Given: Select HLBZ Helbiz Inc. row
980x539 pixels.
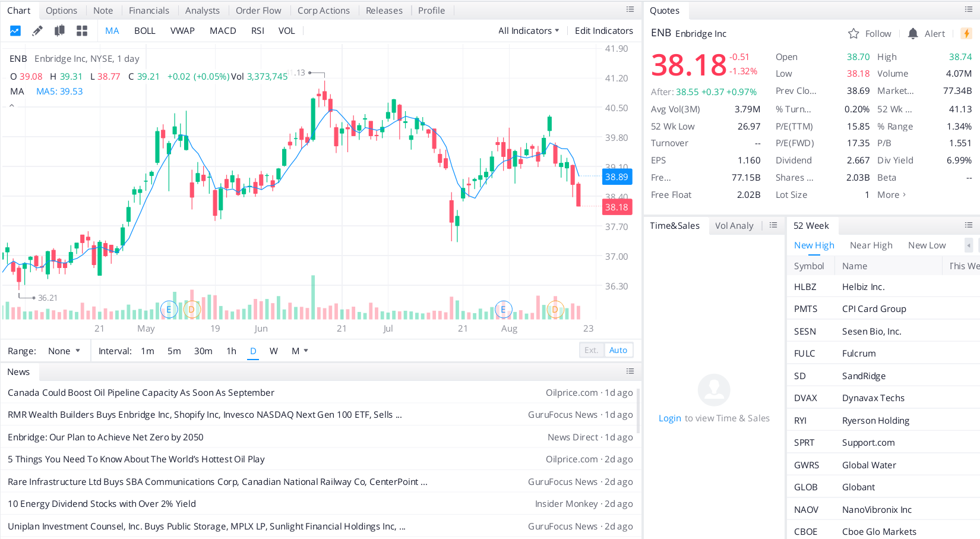Looking at the screenshot, I should point(883,286).
